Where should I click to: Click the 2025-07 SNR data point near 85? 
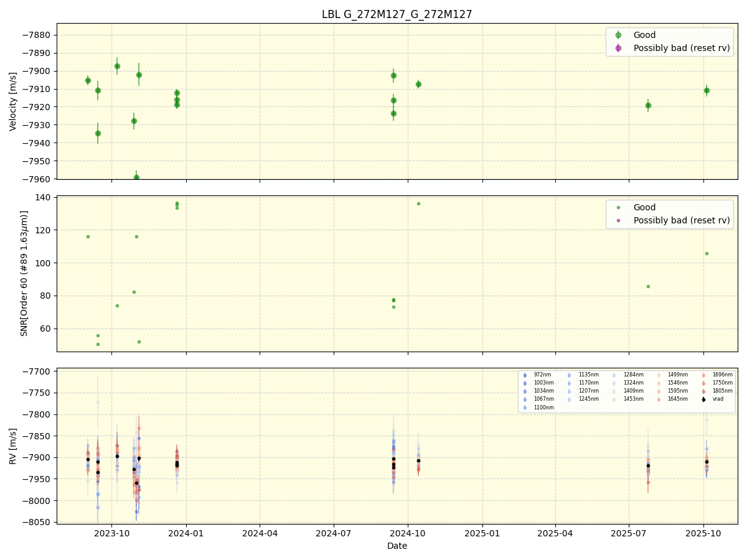[648, 286]
